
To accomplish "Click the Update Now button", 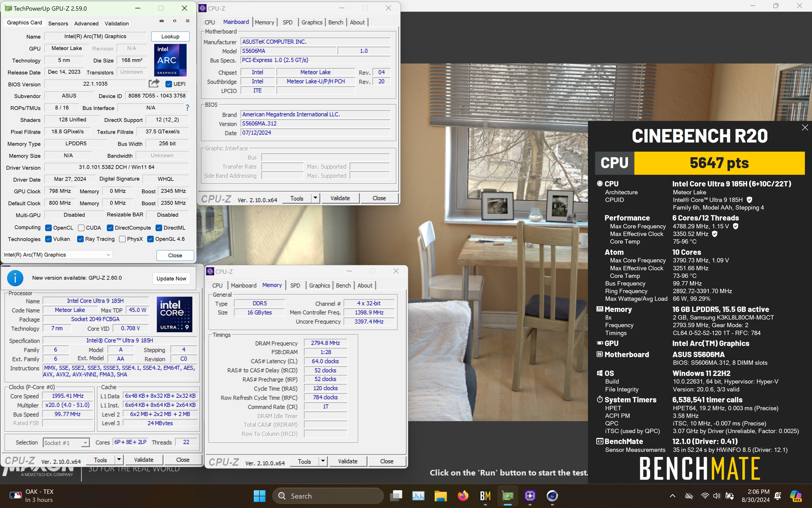I will point(171,278).
